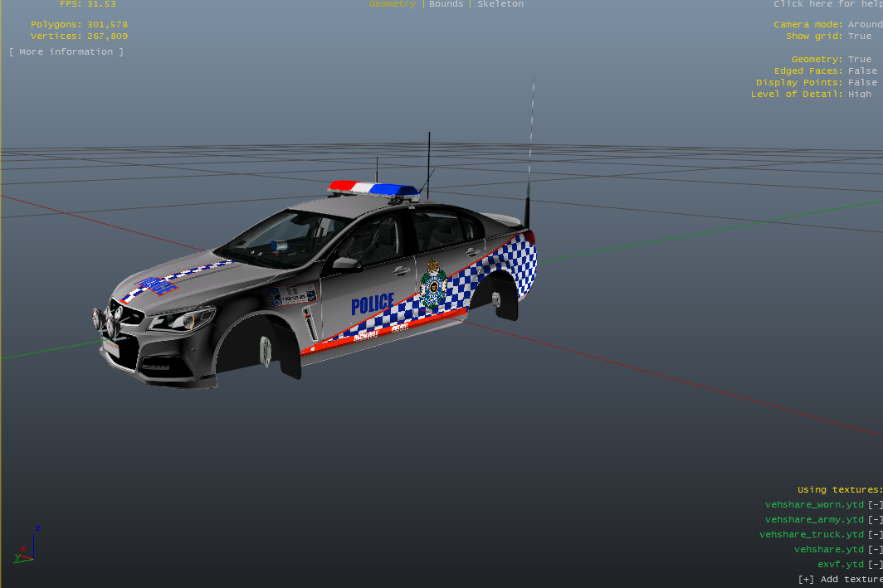Image resolution: width=883 pixels, height=588 pixels.
Task: Click the POLICE text on car model
Action: pos(373,304)
